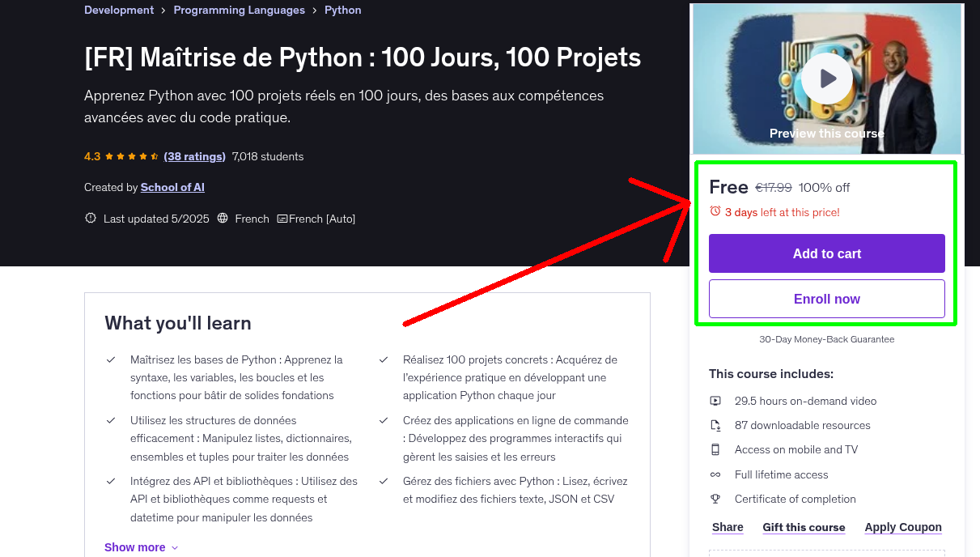This screenshot has height=557, width=980.
Task: Click the globe icon next to French language
Action: point(224,219)
